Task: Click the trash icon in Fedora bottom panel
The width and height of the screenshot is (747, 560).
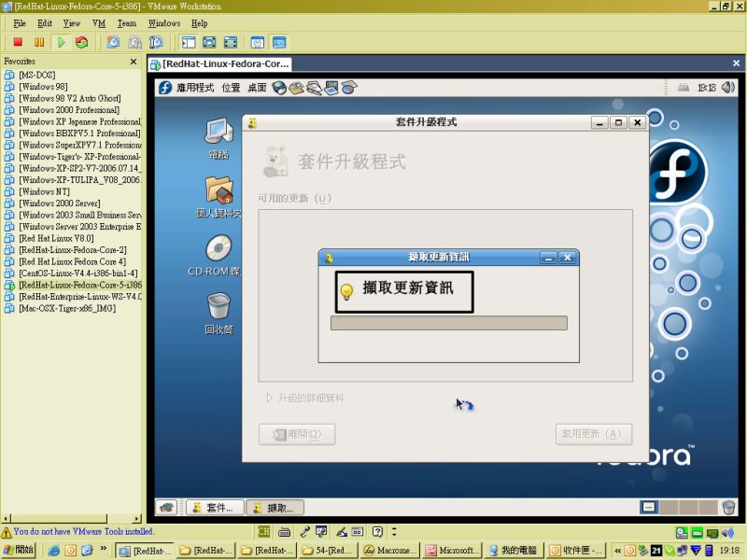Action: [x=728, y=507]
